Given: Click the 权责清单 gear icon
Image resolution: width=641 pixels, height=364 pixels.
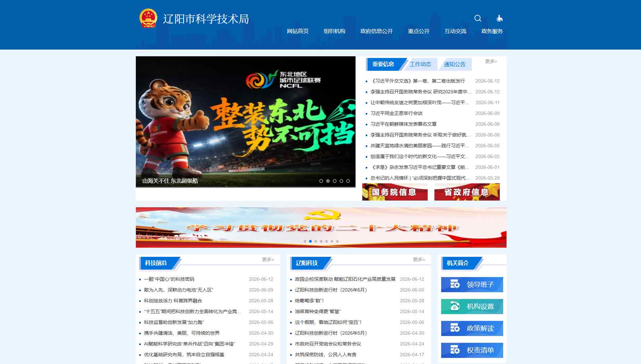Looking at the screenshot, I should pyautogui.click(x=455, y=350).
